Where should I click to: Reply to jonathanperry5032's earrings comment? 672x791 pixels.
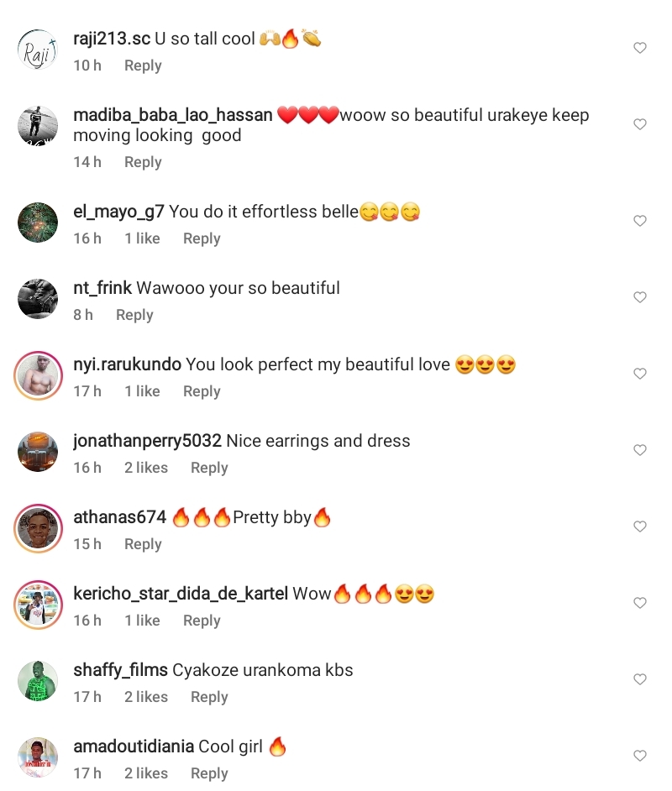click(x=209, y=468)
